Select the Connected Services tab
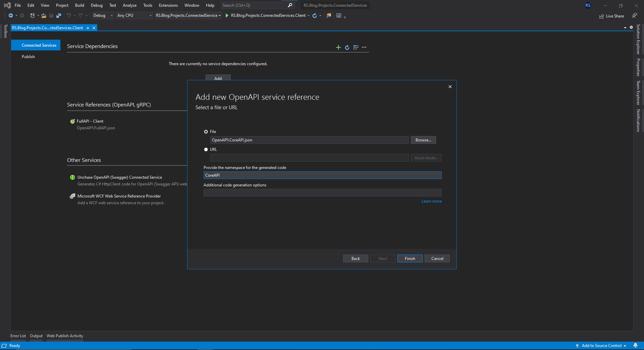 [36, 45]
